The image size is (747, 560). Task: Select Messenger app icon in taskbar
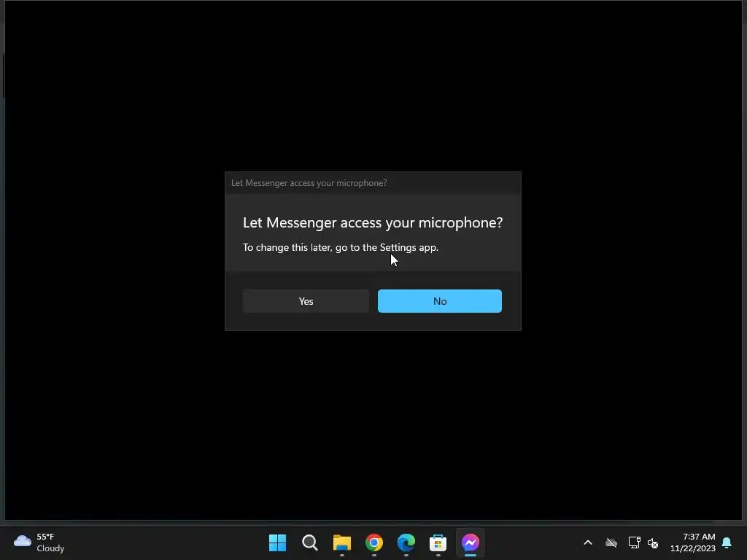click(471, 542)
